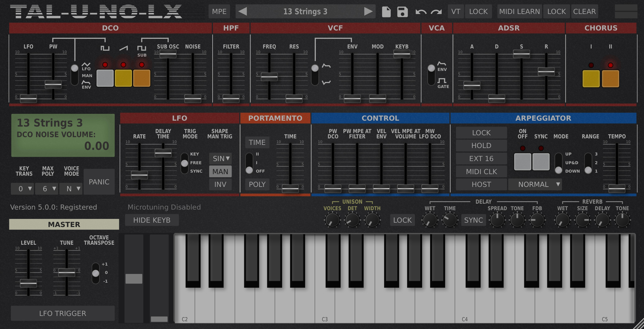Screen dimensions: 644x329
Task: Click the DCO Noise Volume LCD display
Action: pyautogui.click(x=63, y=135)
